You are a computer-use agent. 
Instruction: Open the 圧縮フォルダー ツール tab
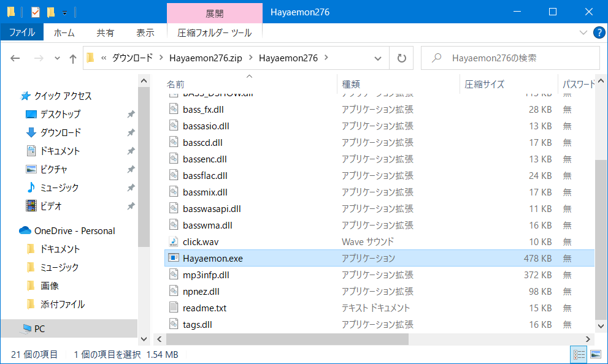215,33
